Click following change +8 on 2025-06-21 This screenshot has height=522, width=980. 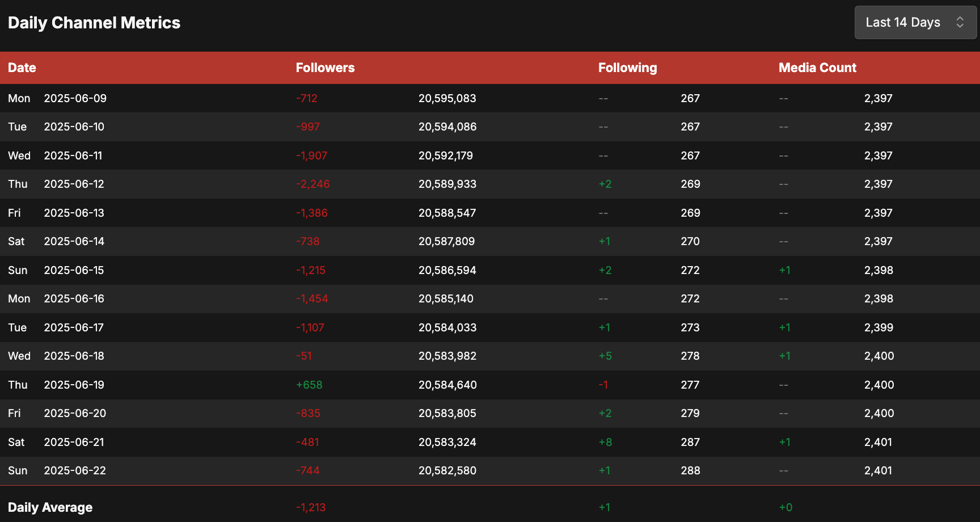click(x=605, y=443)
